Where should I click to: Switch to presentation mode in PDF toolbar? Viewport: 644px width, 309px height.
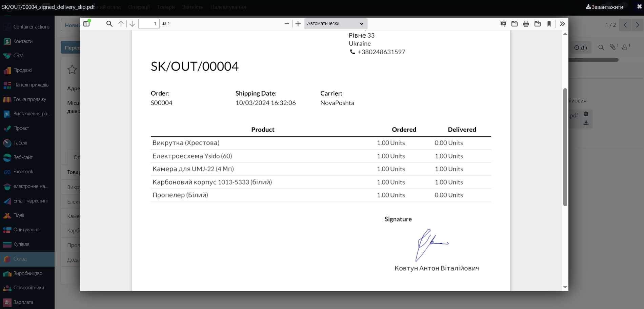503,24
